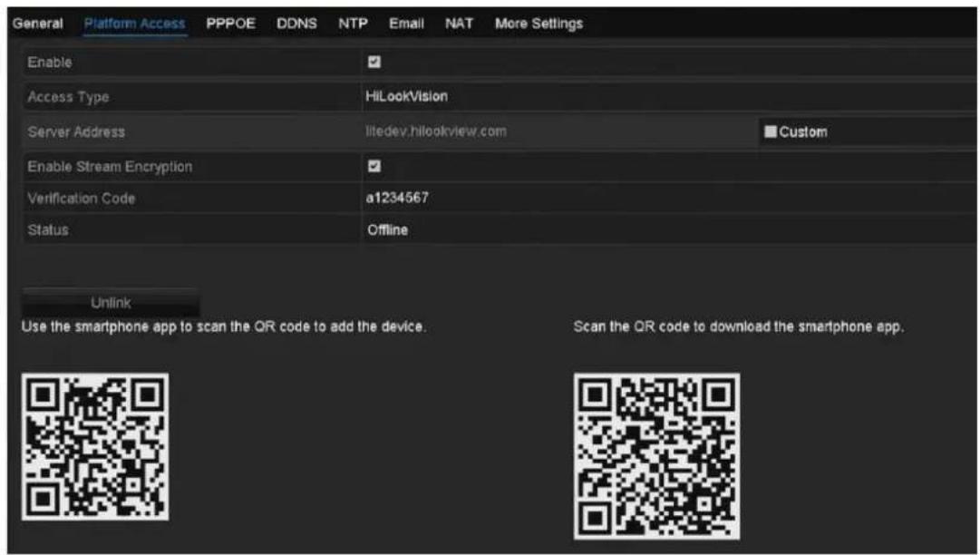Click the add-device QR code
Viewport: 980px width, 555px height.
(95, 447)
